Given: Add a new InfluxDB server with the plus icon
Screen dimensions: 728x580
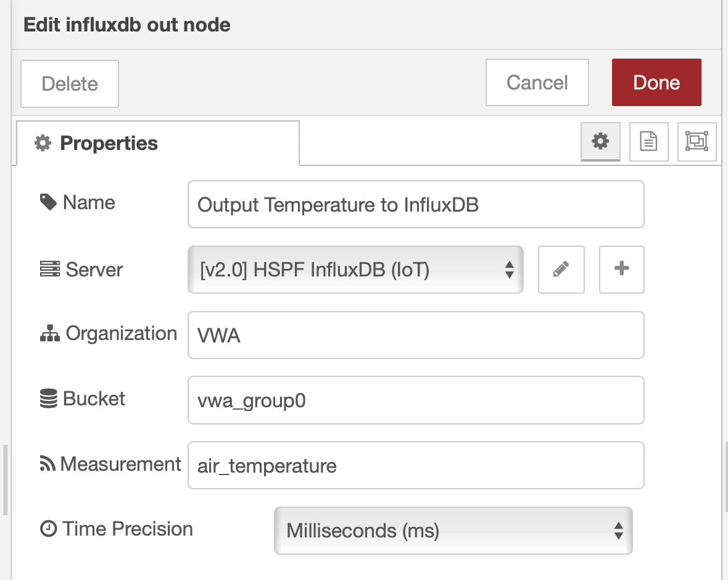Looking at the screenshot, I should tap(621, 270).
